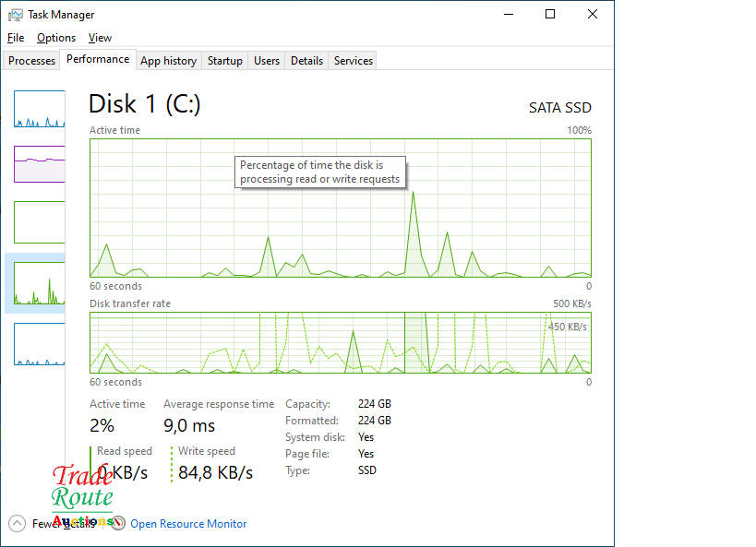Viewport: 756px width, 547px height.
Task: Switch to the Users tab
Action: [x=267, y=61]
